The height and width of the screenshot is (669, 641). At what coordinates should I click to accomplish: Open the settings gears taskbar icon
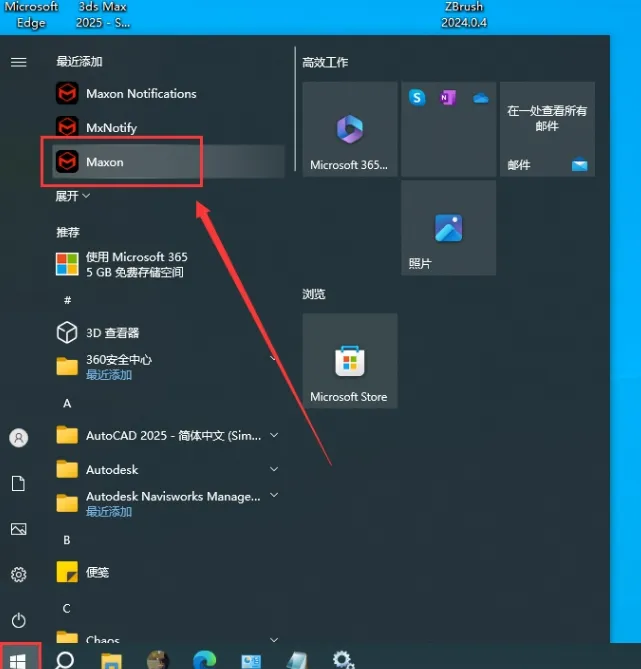(x=344, y=660)
